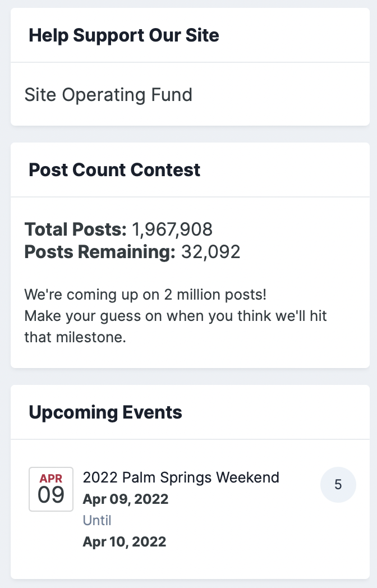
Task: Click the Total Posts label
Action: [x=76, y=229]
